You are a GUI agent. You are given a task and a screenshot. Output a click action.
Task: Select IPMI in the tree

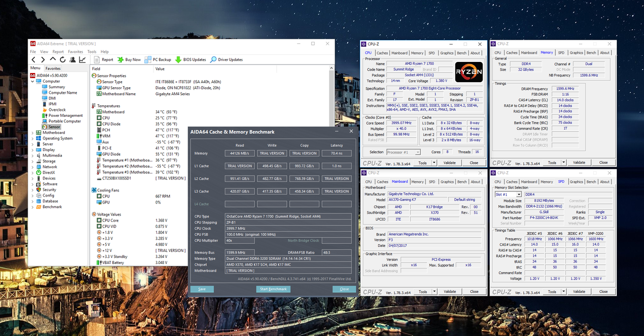(x=52, y=104)
